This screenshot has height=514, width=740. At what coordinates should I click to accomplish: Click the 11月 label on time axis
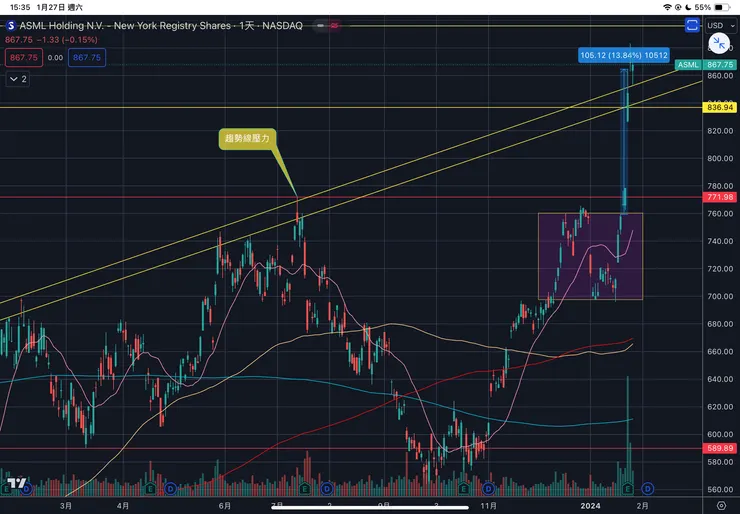point(488,506)
